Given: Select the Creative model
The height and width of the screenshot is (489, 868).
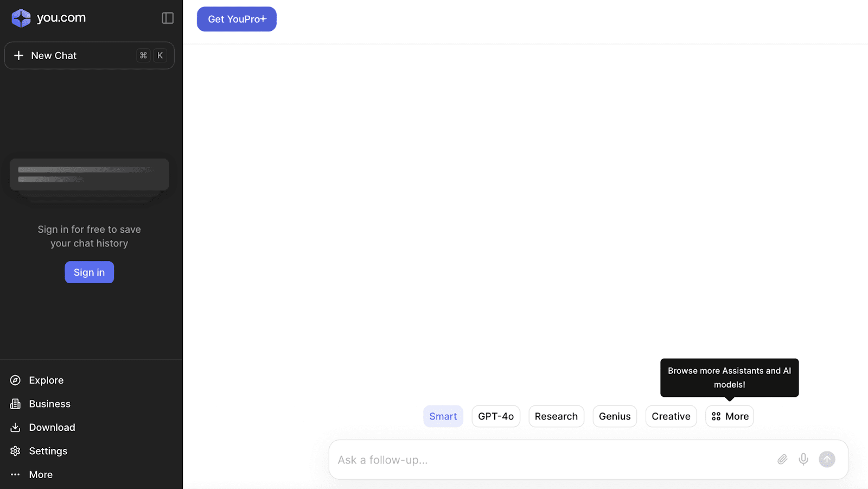Looking at the screenshot, I should pos(671,416).
